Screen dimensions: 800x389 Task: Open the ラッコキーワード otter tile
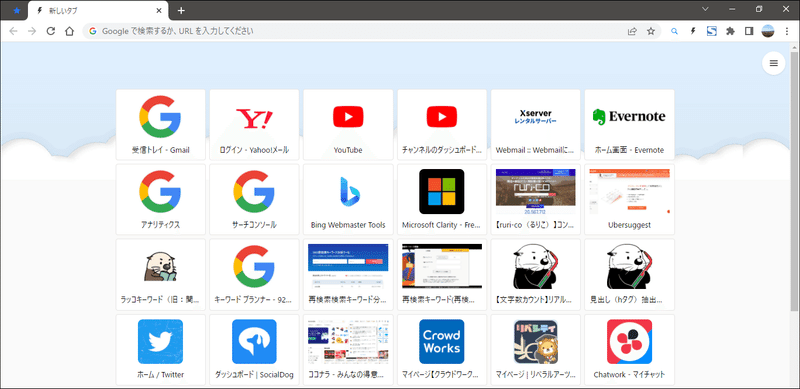coord(160,274)
